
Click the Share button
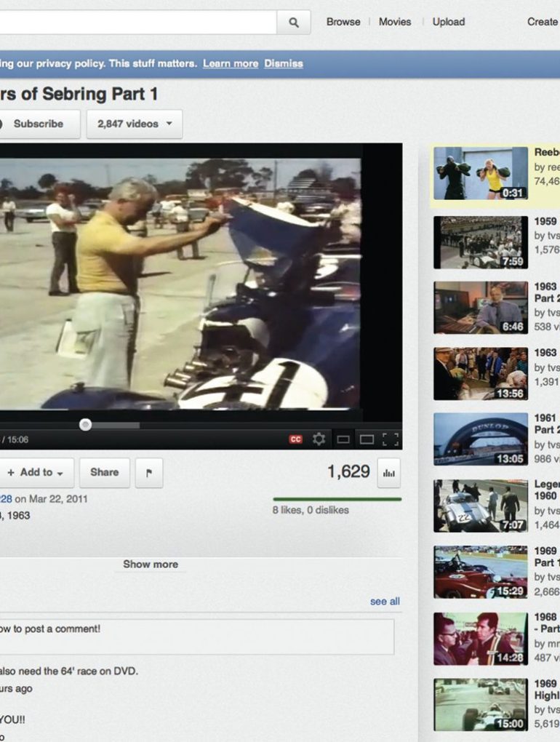coord(104,473)
